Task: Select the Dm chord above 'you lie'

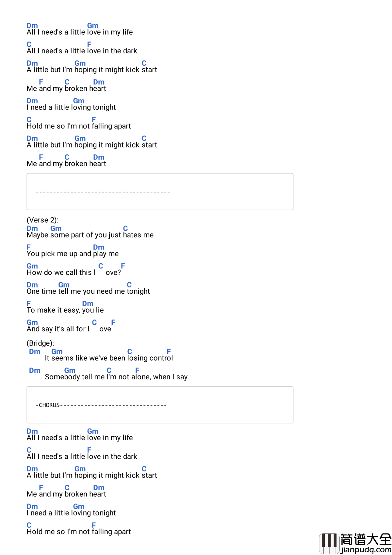Action: click(88, 304)
